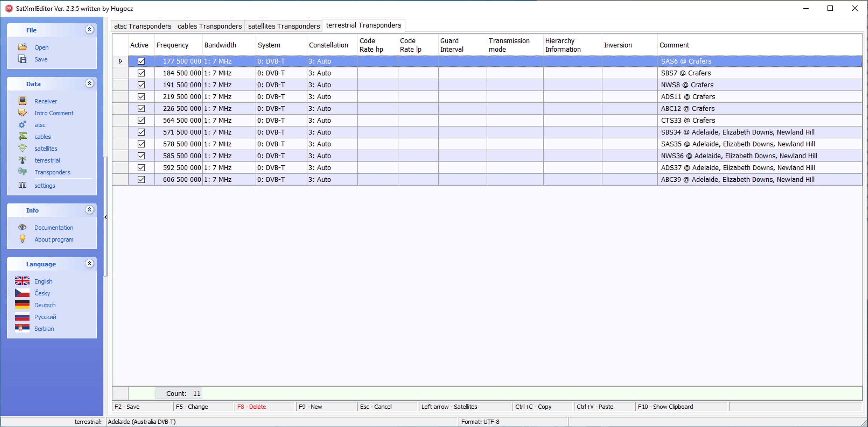Sort by the Frequency column header
This screenshot has width=868, height=427.
(179, 45)
